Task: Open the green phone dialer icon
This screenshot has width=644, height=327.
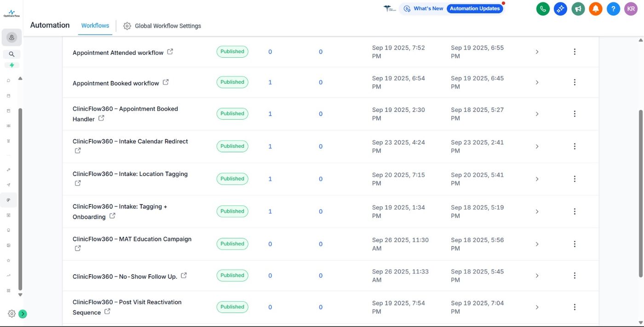Action: [x=543, y=9]
